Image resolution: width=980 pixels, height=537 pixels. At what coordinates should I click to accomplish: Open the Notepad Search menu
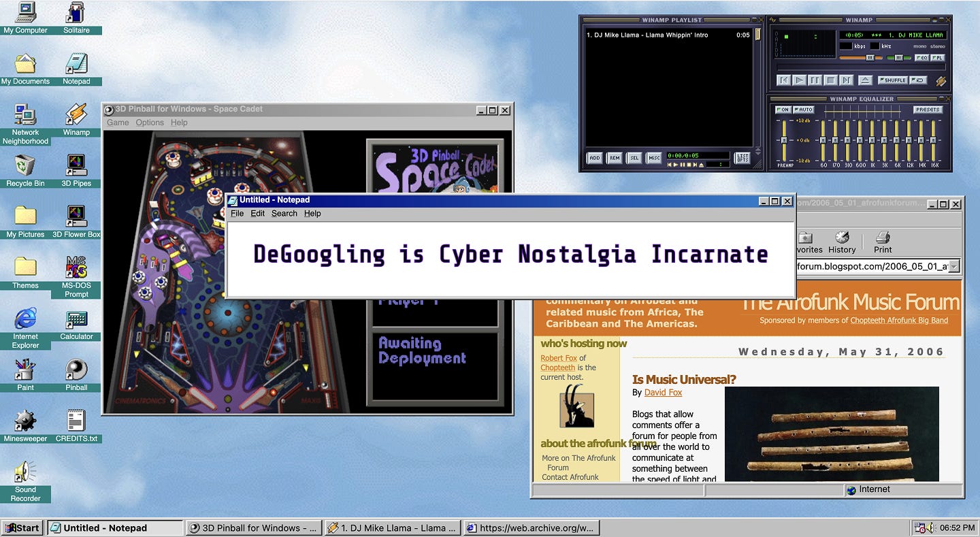284,214
